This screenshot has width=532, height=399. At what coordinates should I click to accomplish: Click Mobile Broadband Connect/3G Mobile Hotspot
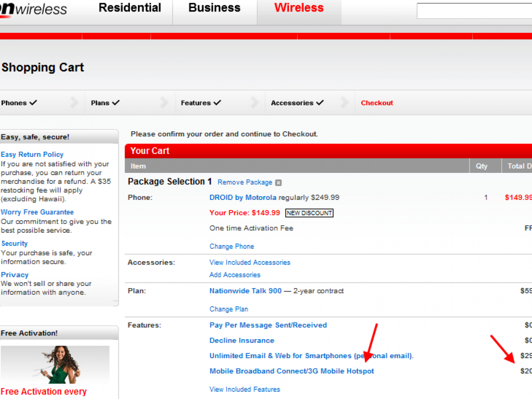click(291, 371)
